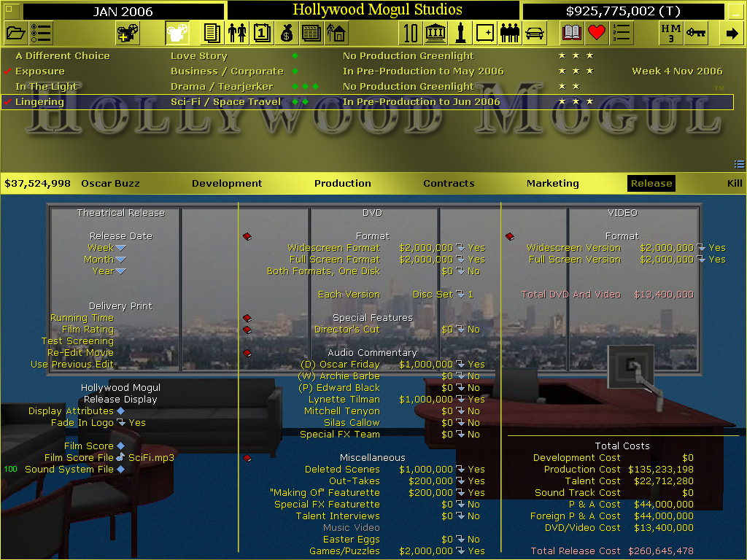Switch to the Contracts tab
Screen dimensions: 747x560
[x=449, y=183]
